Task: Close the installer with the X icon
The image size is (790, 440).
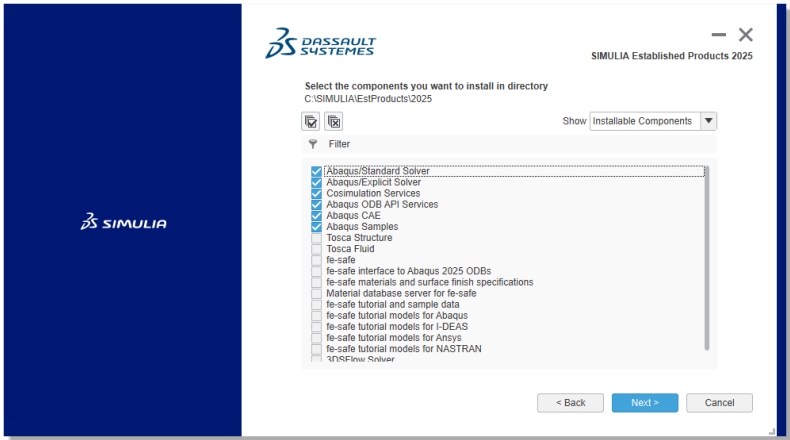Action: [745, 35]
